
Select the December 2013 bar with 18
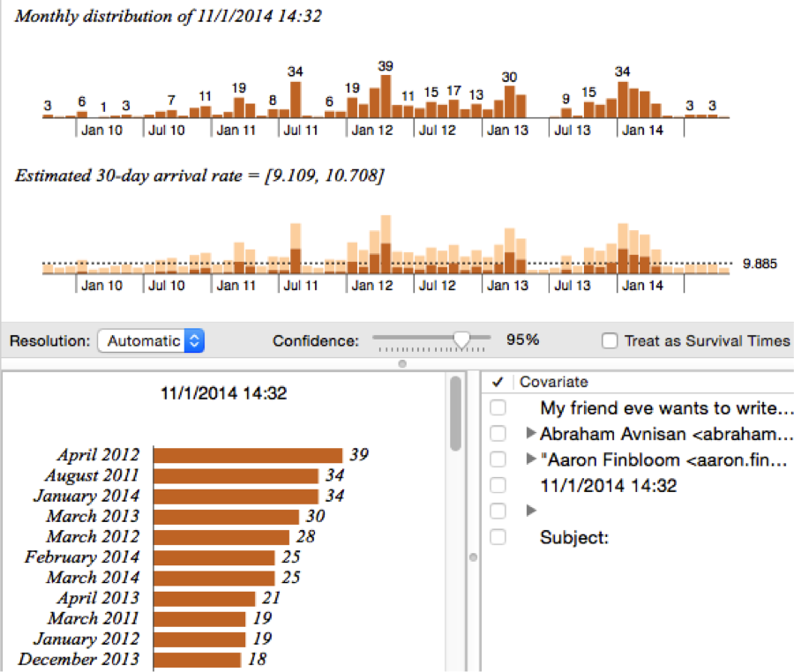pos(198,660)
